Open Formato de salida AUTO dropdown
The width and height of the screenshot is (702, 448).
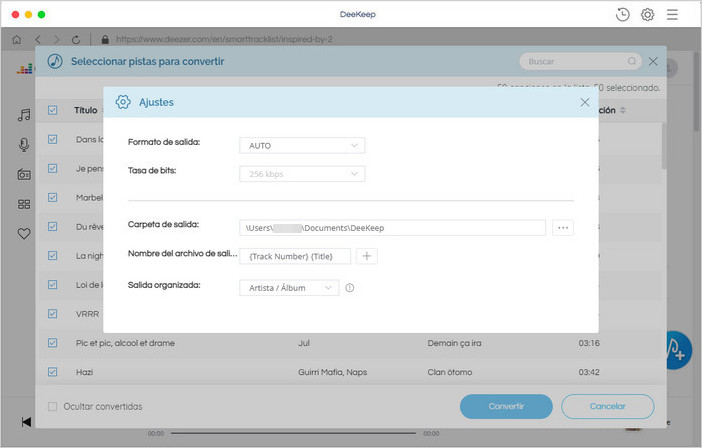point(302,145)
